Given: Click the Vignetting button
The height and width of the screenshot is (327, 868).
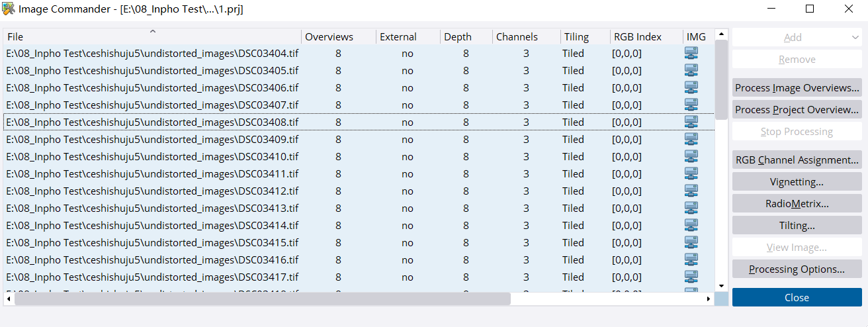Looking at the screenshot, I should point(797,182).
